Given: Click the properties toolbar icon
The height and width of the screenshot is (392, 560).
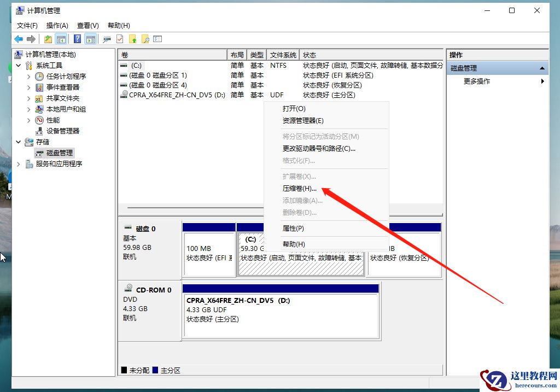Looking at the screenshot, I should pos(119,39).
